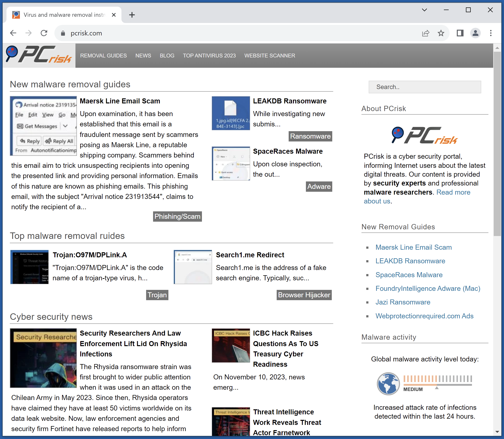The width and height of the screenshot is (504, 439).
Task: Open the SpaceRaces Malware article title
Action: point(287,151)
